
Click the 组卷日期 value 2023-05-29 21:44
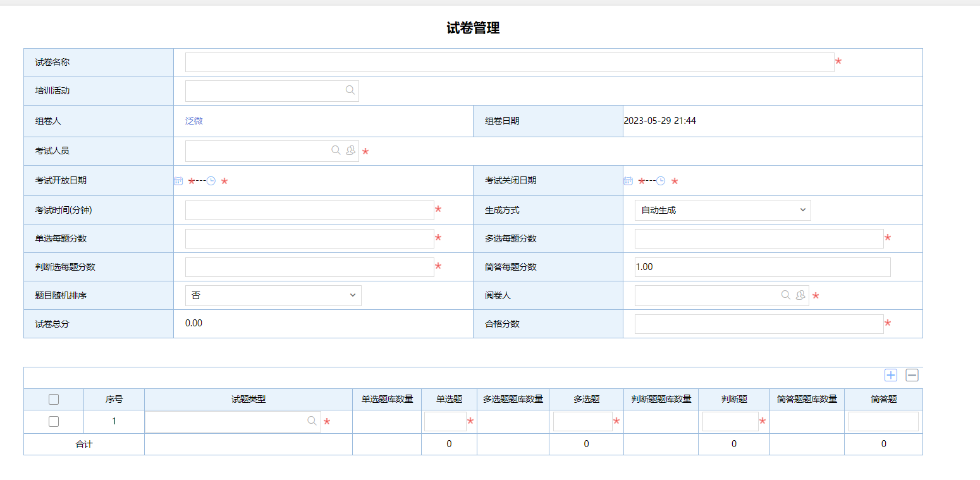pos(660,120)
